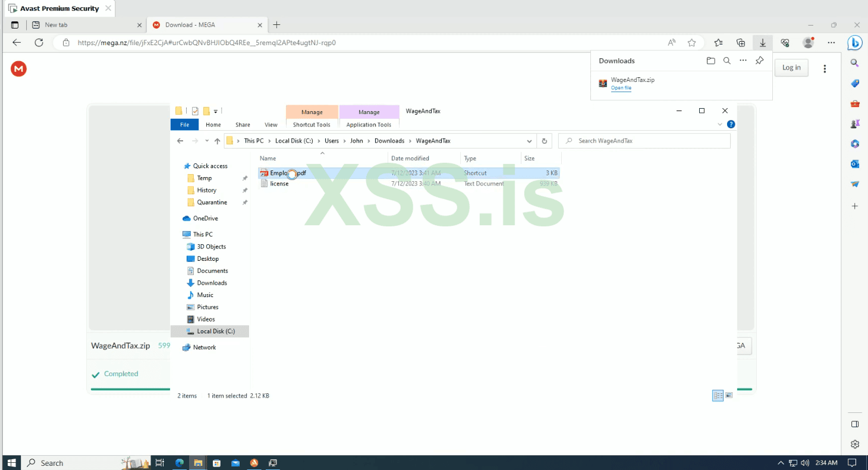
Task: Search downloads using magnifier in Downloads panel
Action: tap(727, 61)
